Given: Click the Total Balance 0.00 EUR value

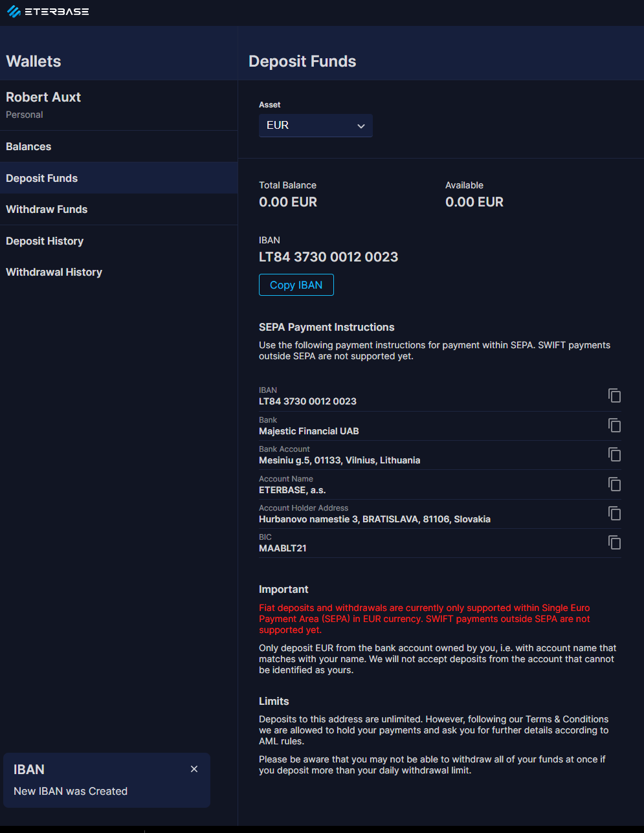Looking at the screenshot, I should click(288, 202).
